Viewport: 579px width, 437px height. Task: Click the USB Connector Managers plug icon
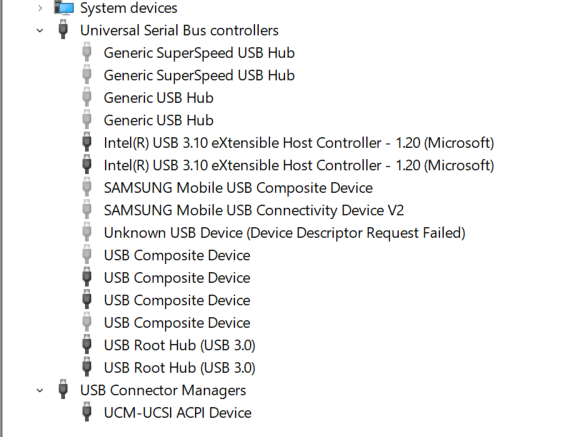pyautogui.click(x=63, y=389)
